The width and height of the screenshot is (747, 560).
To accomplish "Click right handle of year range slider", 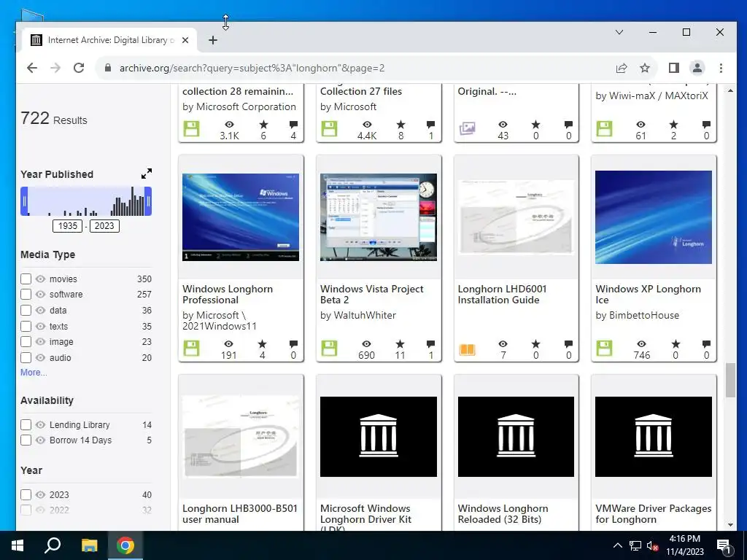I will [148, 201].
